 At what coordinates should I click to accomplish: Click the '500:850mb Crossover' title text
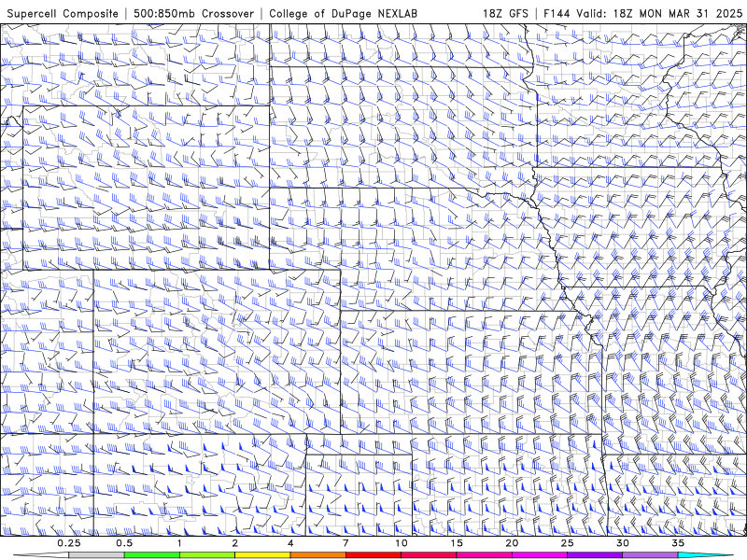193,14
